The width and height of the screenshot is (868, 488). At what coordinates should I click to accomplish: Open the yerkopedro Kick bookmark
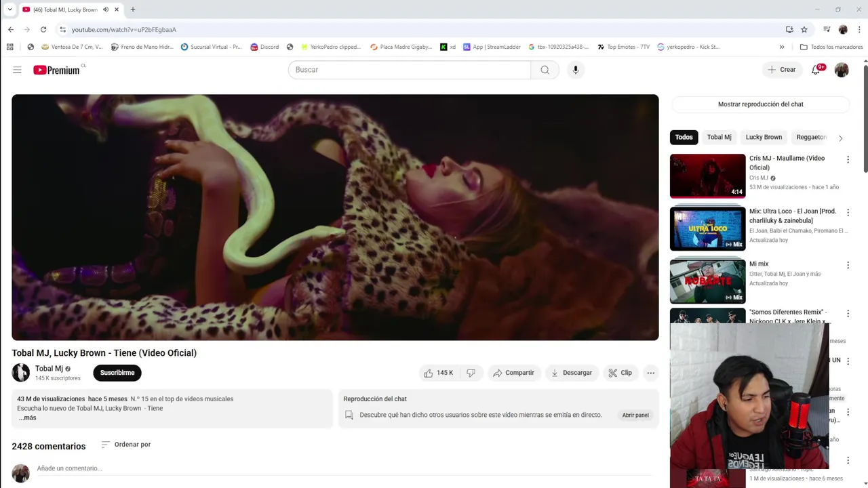pyautogui.click(x=688, y=47)
